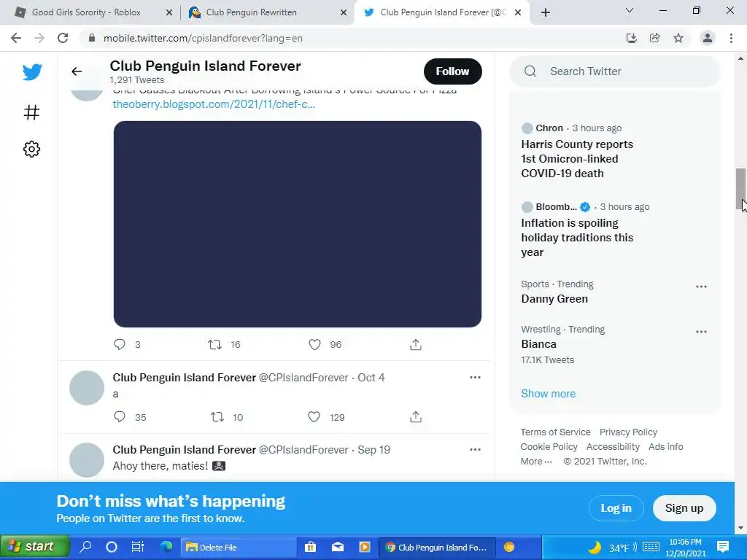This screenshot has height=560, width=747.
Task: Open more options on the Oct 4 tweet
Action: click(475, 377)
